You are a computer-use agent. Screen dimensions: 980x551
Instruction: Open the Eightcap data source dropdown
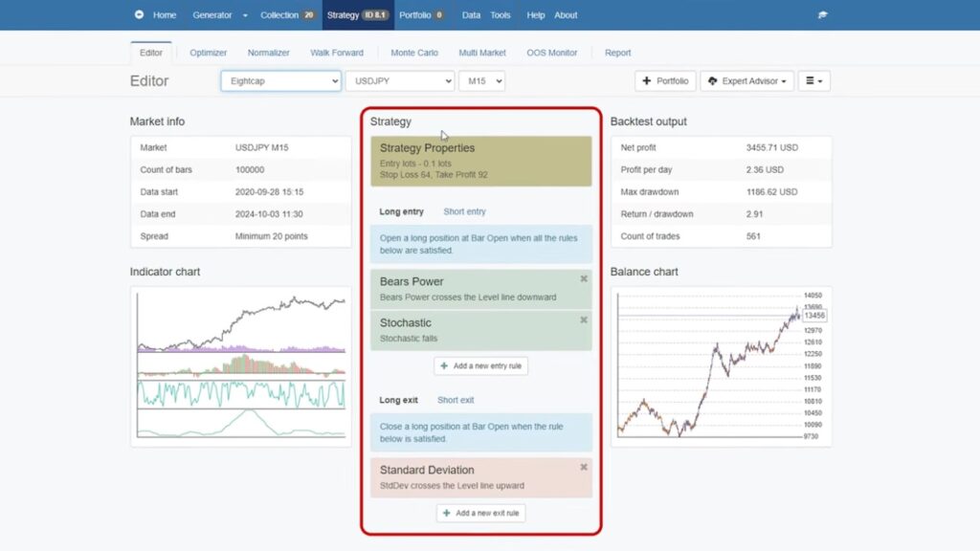(280, 81)
